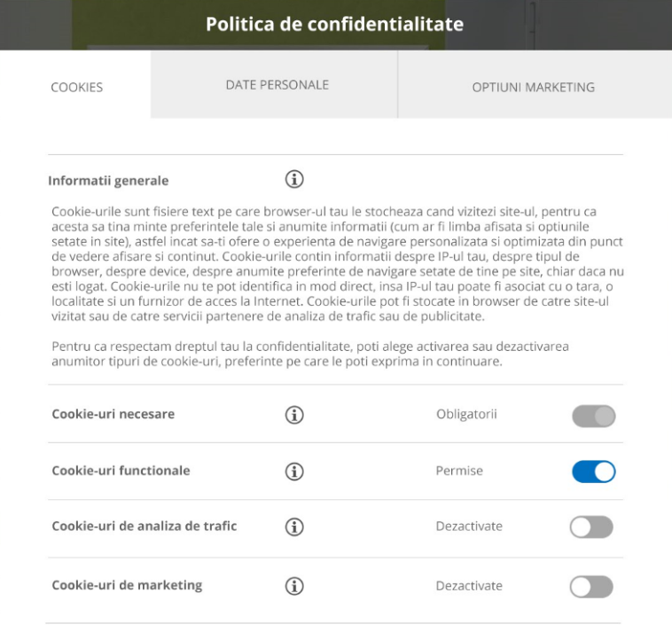
Task: Enable marketing cookies toggle
Action: click(x=591, y=587)
